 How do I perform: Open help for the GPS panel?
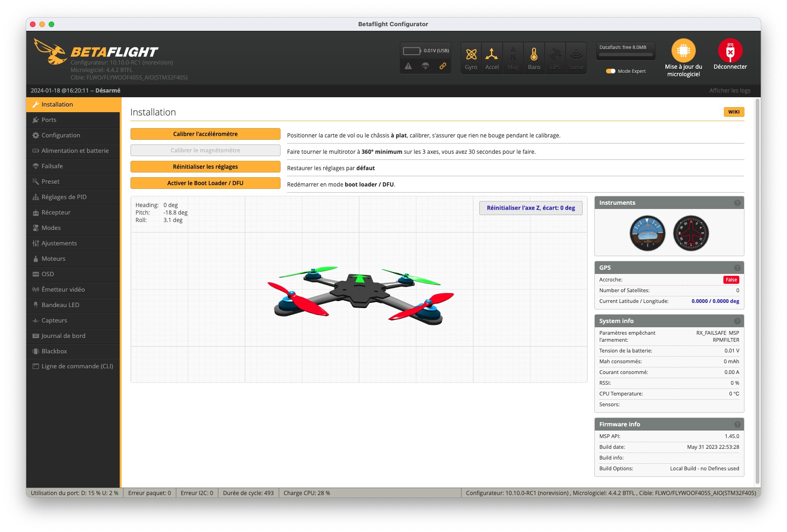[x=737, y=268]
